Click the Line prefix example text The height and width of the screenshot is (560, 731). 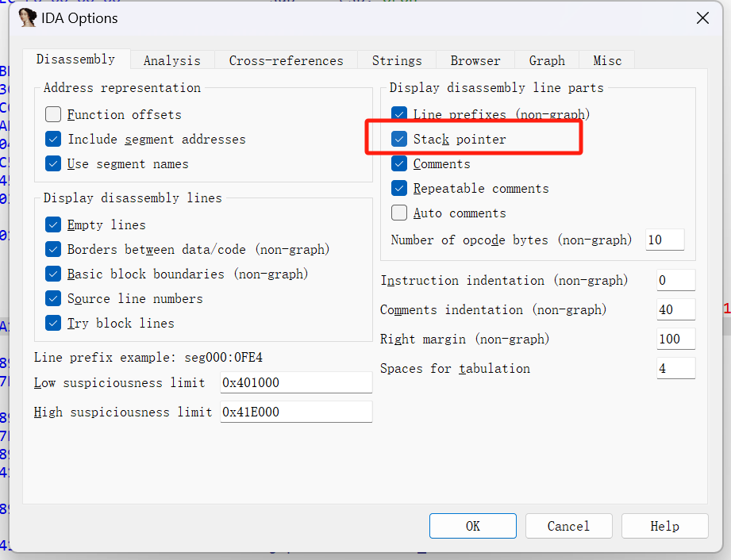click(148, 358)
